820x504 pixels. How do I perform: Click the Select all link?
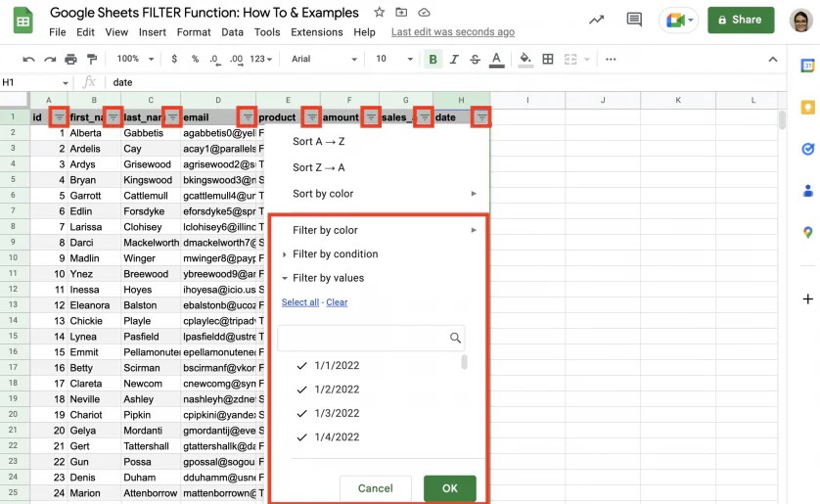(300, 302)
